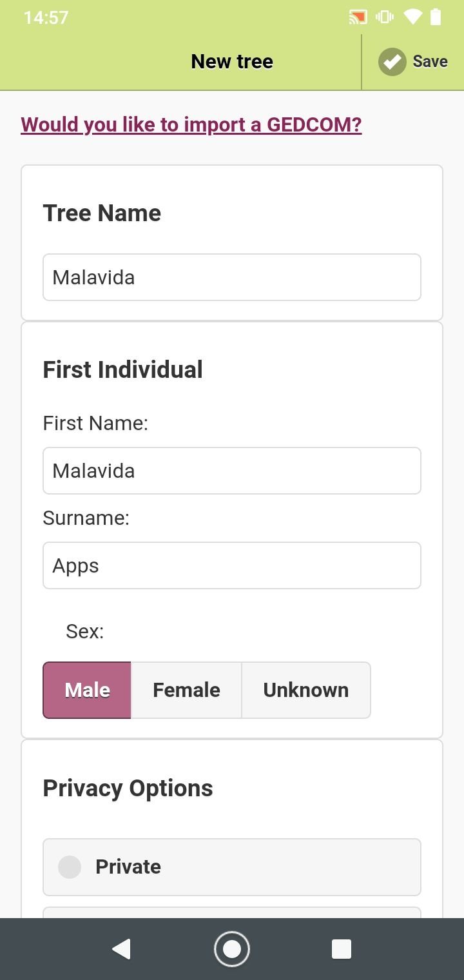Choose Female as the sex

[186, 690]
